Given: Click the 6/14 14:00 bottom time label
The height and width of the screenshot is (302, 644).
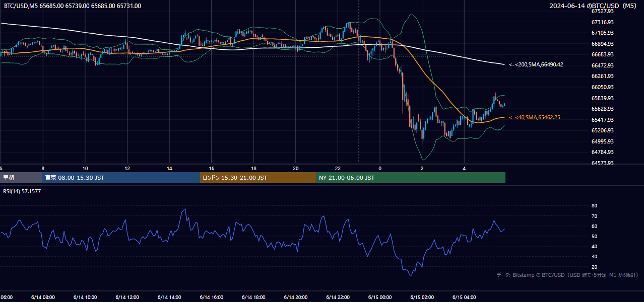Looking at the screenshot, I should [x=169, y=297].
